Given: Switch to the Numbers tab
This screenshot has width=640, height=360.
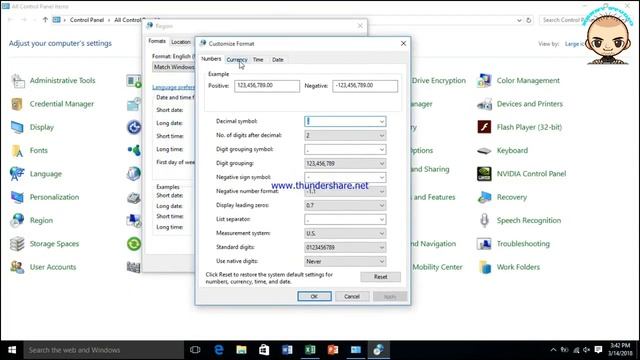Looking at the screenshot, I should tap(211, 59).
